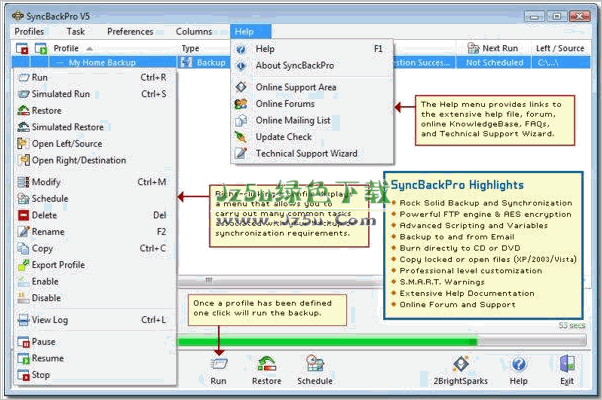The width and height of the screenshot is (602, 400).
Task: Click the Online Forums people icon
Action: (x=241, y=104)
